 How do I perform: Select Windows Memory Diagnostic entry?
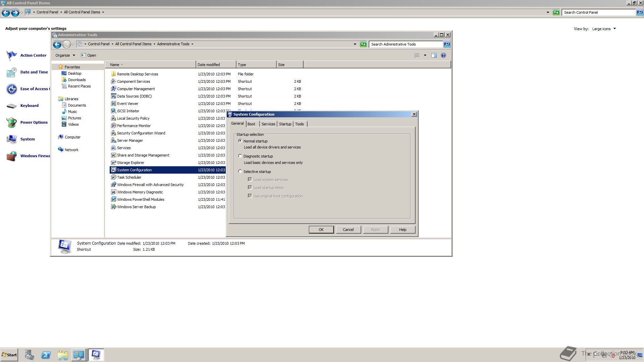tap(140, 192)
